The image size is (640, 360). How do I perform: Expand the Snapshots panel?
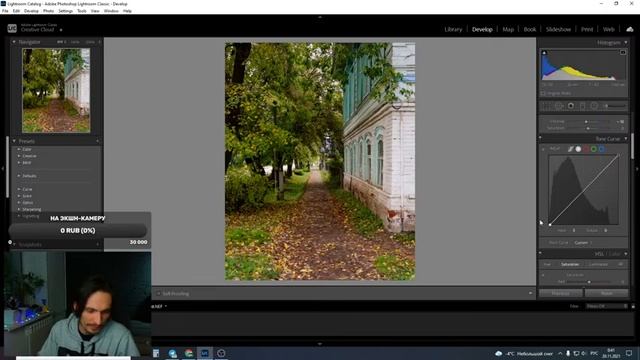pos(14,244)
